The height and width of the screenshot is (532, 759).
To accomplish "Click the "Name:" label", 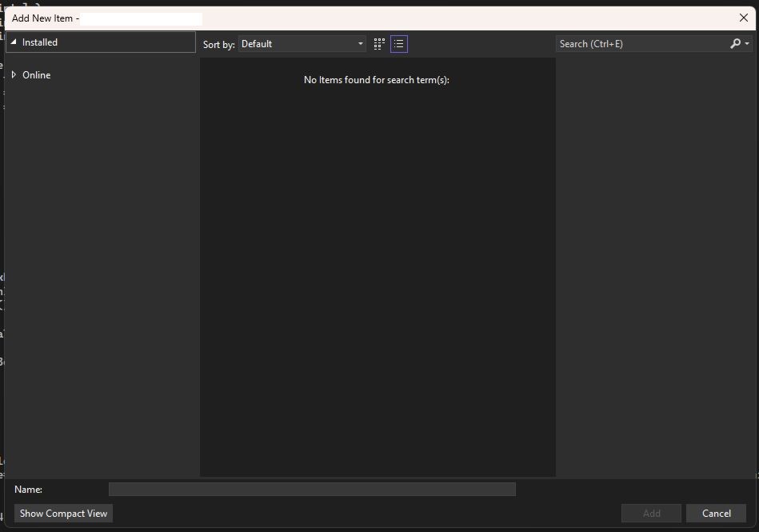I will [28, 489].
